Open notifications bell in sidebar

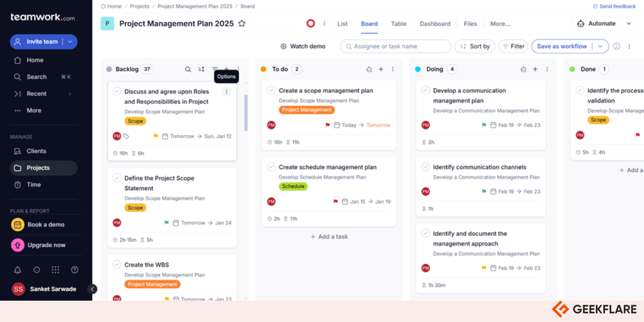18,270
